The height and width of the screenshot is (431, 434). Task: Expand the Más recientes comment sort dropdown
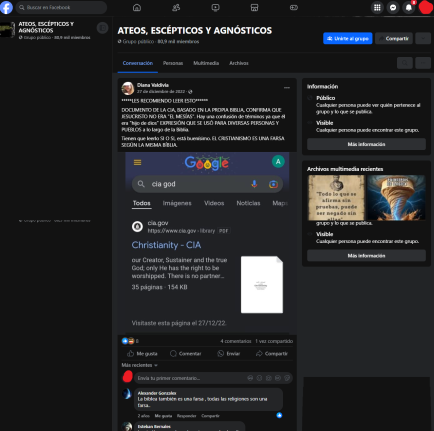pyautogui.click(x=139, y=365)
